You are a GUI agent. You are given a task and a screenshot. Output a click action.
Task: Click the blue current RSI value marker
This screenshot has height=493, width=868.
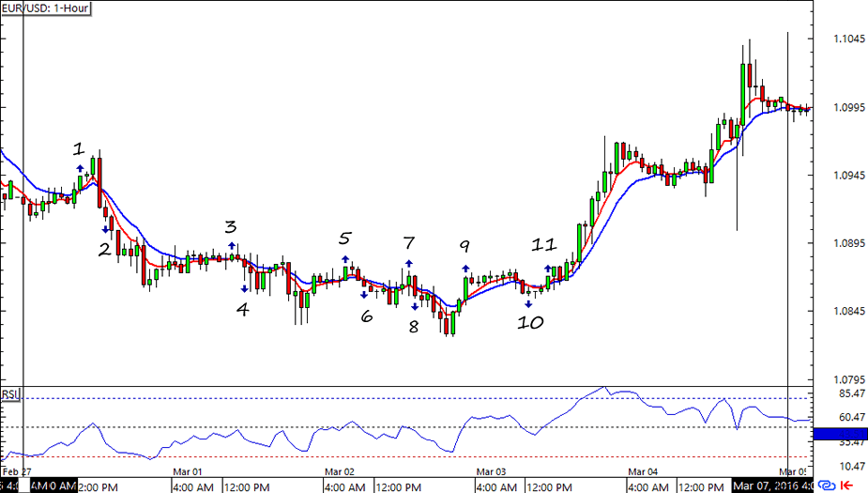pos(841,434)
